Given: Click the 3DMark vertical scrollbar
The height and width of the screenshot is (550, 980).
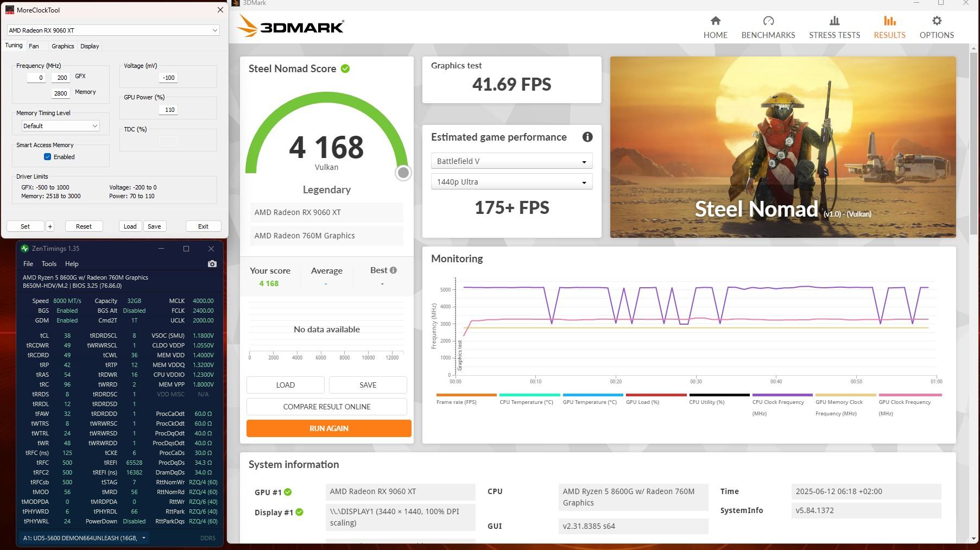Looking at the screenshot, I should pos(974,144).
